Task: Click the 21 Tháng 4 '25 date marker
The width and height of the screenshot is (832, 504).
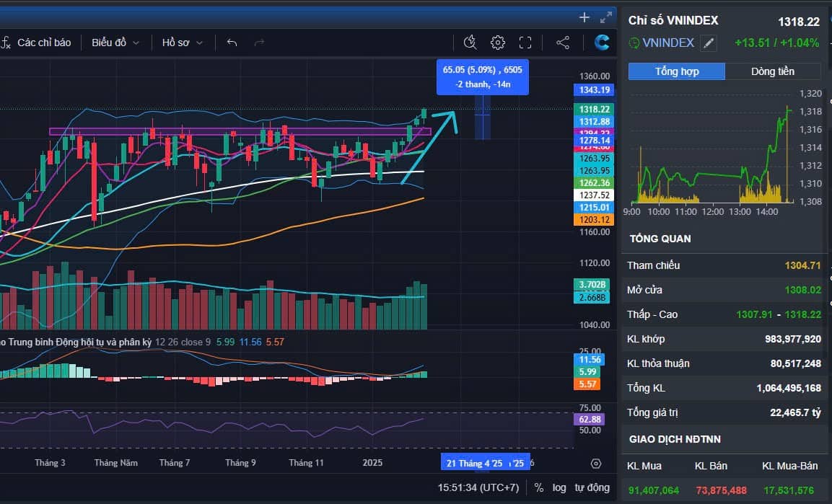Action: [x=474, y=463]
